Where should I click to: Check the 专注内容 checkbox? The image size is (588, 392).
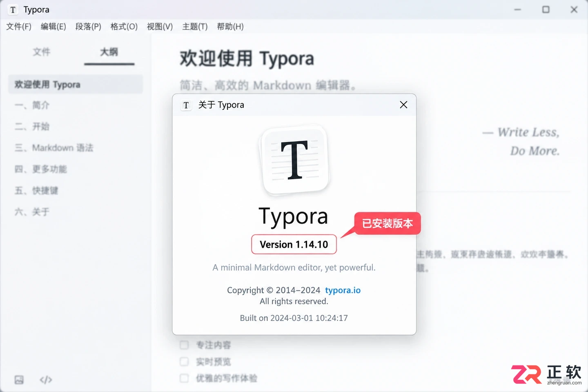185,345
